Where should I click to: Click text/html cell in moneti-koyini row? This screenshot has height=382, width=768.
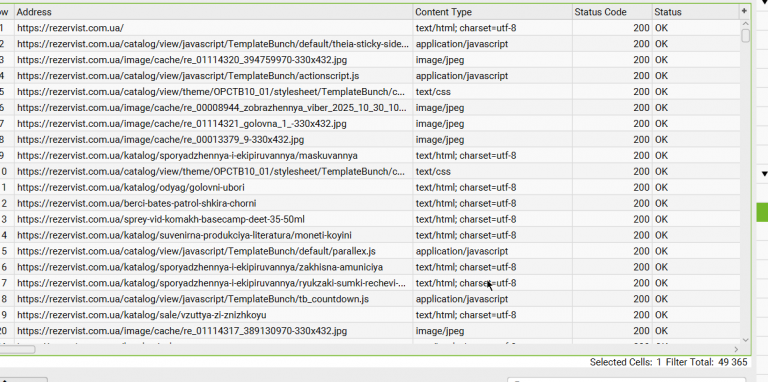(x=492, y=235)
